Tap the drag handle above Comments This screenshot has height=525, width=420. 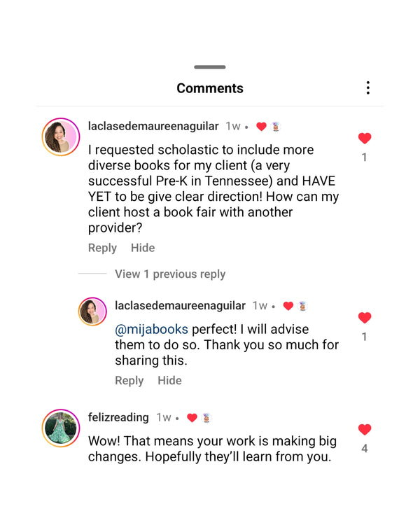click(210, 67)
